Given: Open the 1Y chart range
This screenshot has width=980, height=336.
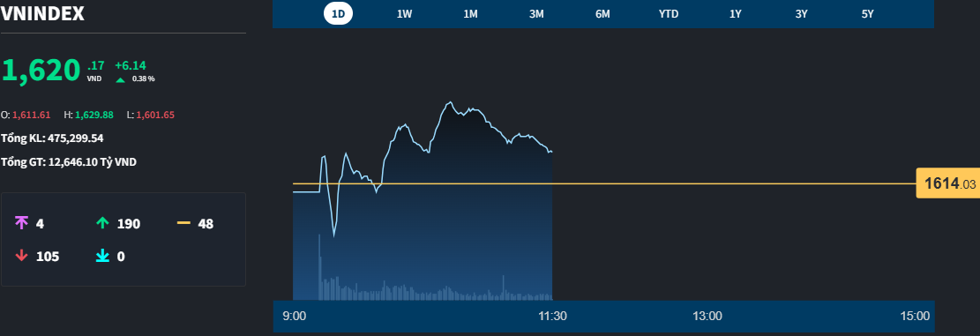Looking at the screenshot, I should tap(735, 14).
